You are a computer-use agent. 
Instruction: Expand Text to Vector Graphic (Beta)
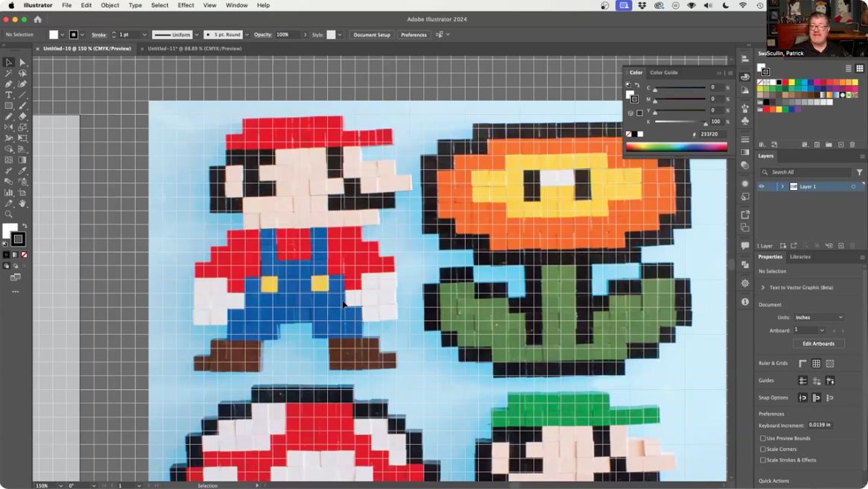click(x=763, y=288)
